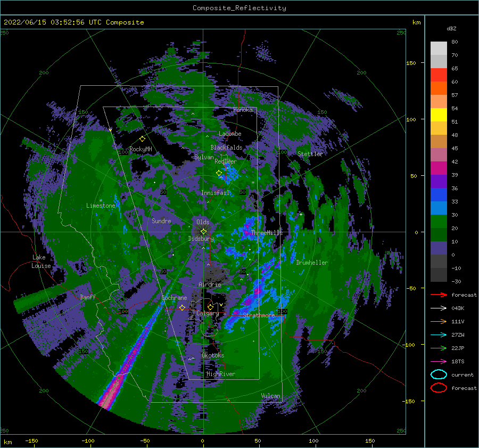This screenshot has height=448, width=479.
Task: Click the blue 36 dBZ color swatch
Action: [439, 194]
